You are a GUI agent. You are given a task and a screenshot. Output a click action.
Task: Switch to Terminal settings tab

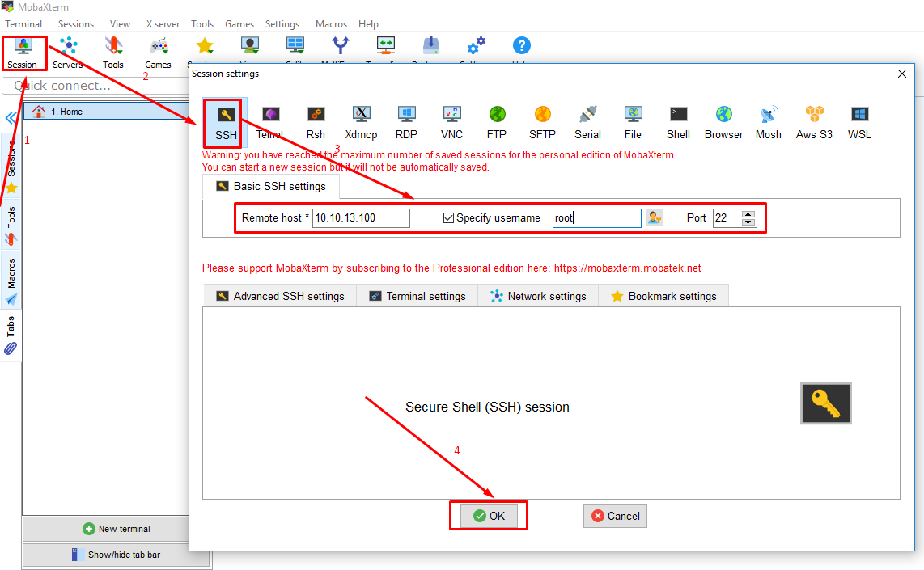417,296
